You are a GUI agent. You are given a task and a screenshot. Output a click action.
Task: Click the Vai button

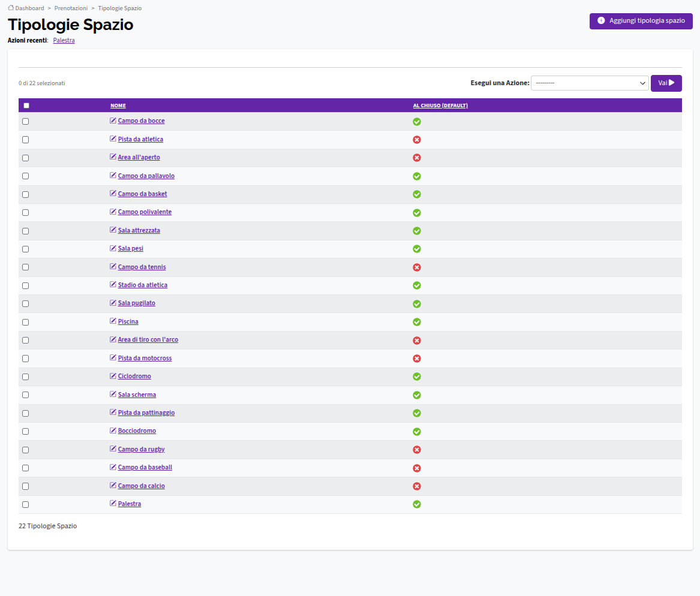[666, 83]
